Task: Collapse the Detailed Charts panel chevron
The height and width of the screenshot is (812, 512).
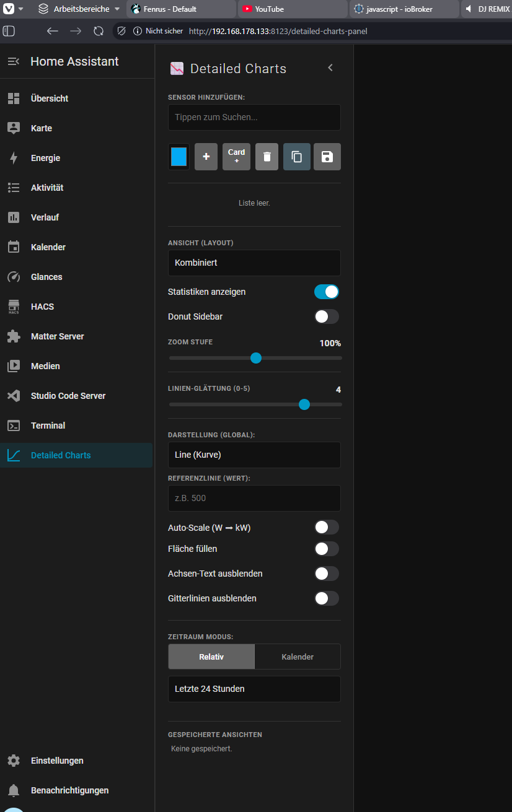Action: 330,68
